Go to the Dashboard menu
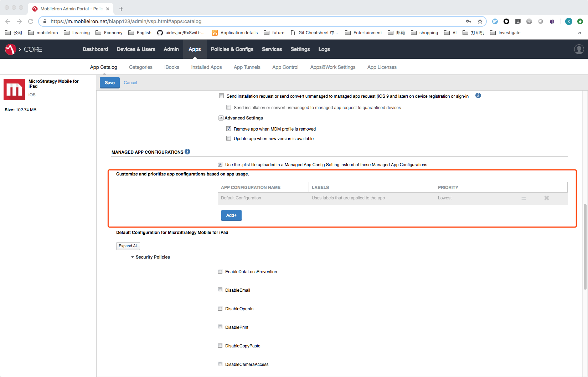Viewport: 588px width, 377px height. pos(96,49)
